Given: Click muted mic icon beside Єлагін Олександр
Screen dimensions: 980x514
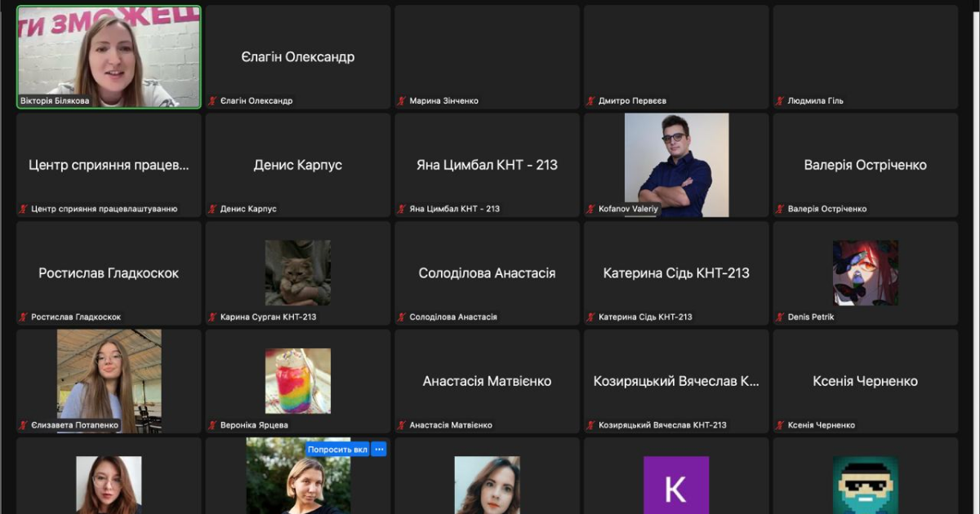Looking at the screenshot, I should (x=213, y=101).
